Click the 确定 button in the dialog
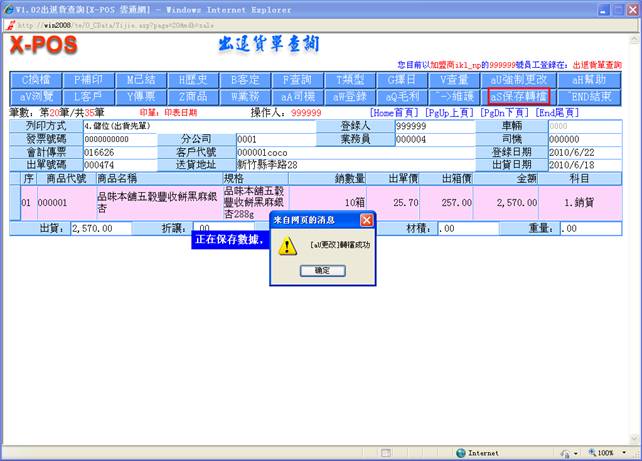 pos(321,270)
